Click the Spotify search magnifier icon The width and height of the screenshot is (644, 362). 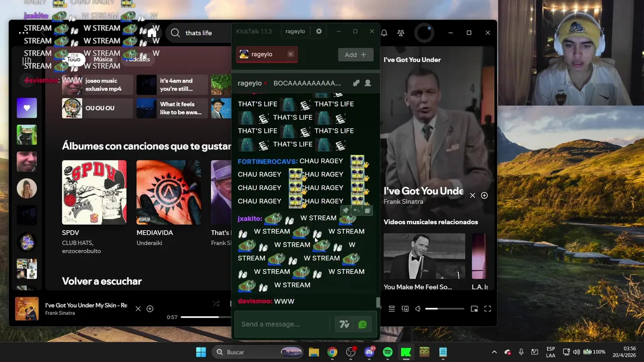(175, 33)
